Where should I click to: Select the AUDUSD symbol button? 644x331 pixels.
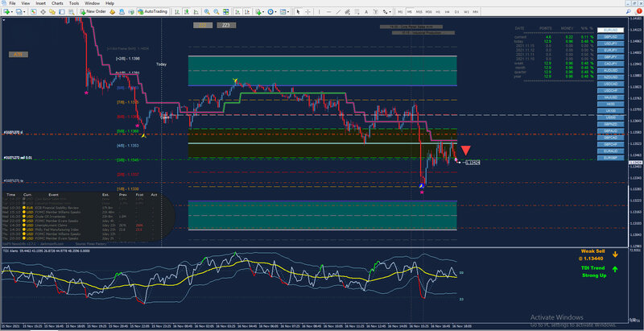tap(610, 70)
